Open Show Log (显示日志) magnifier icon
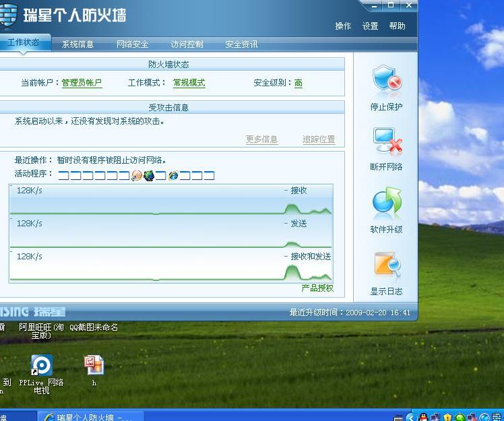504x421 pixels. tap(387, 265)
